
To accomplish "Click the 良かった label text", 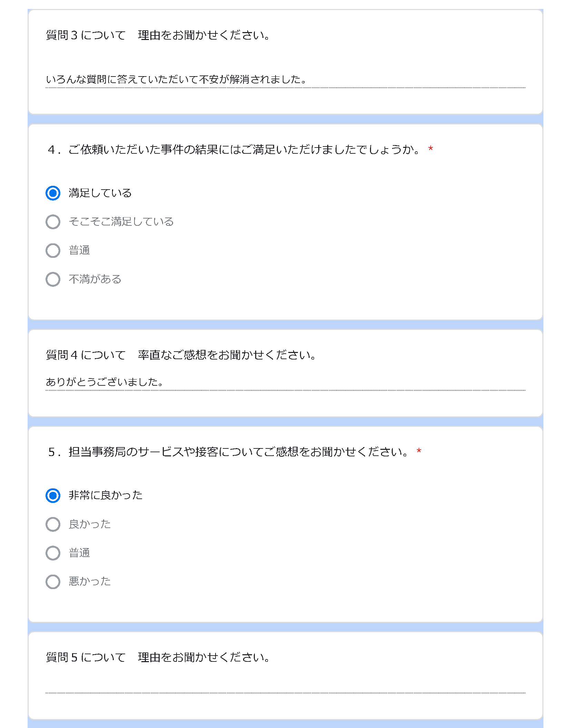I will [x=90, y=524].
